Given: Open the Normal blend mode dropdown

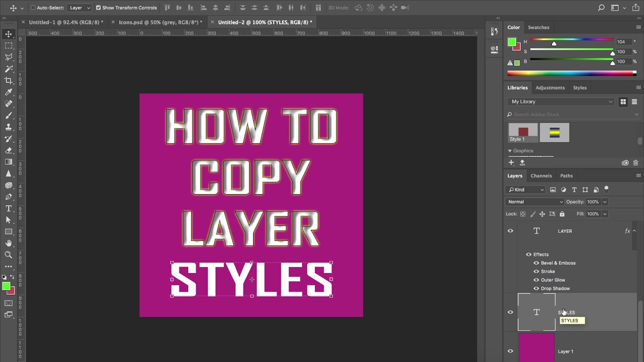Looking at the screenshot, I should 535,202.
